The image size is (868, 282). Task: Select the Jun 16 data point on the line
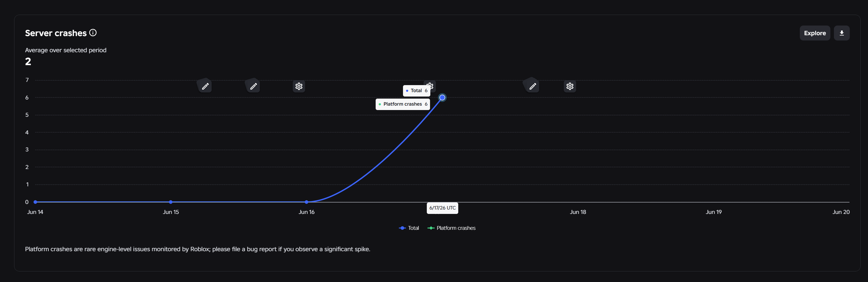click(x=306, y=202)
